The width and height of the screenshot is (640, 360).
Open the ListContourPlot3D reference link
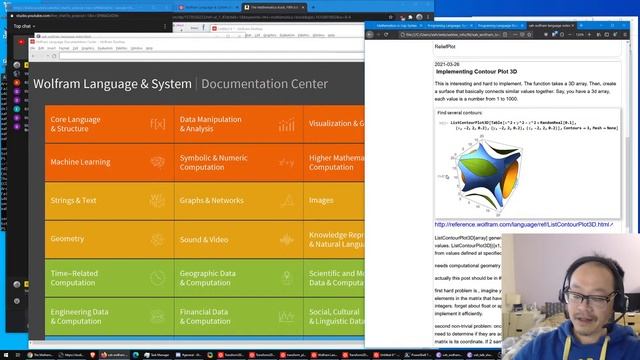coord(523,224)
